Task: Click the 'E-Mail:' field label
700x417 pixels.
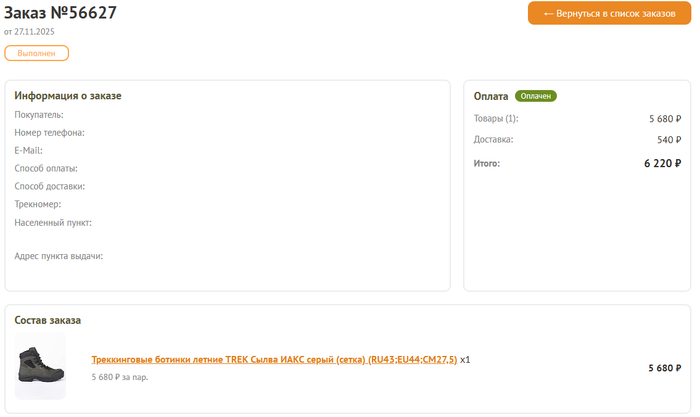Action: point(28,151)
